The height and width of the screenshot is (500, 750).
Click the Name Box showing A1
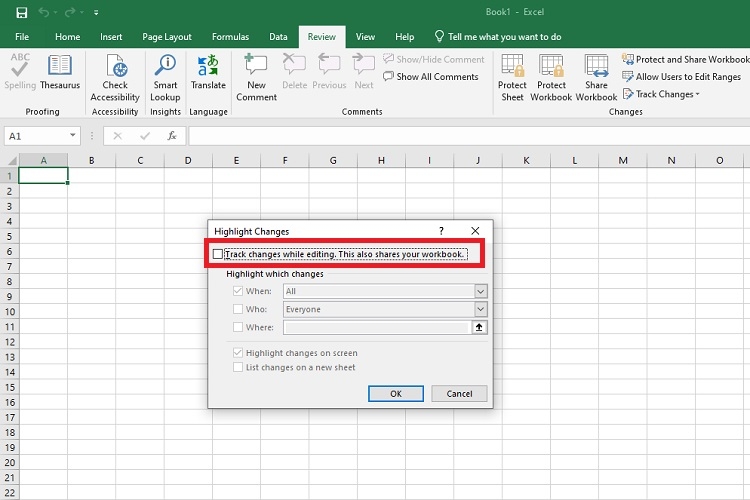tap(35, 136)
